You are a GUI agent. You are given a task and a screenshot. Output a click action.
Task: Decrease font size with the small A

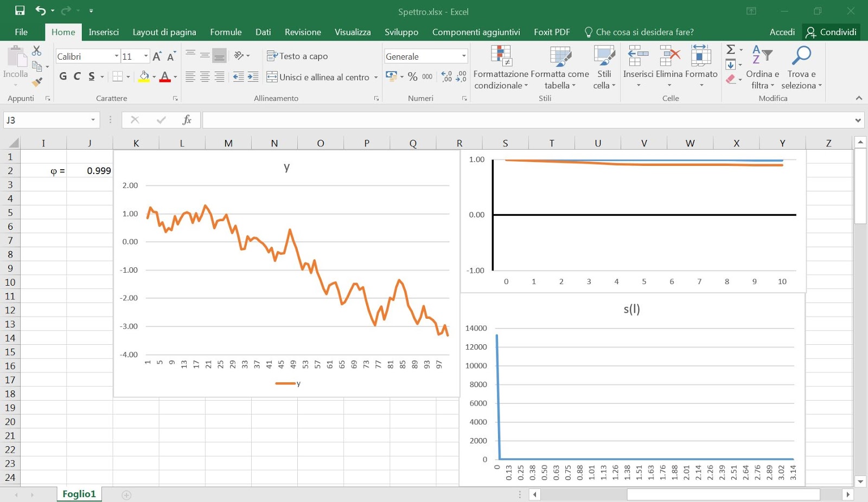pyautogui.click(x=171, y=56)
